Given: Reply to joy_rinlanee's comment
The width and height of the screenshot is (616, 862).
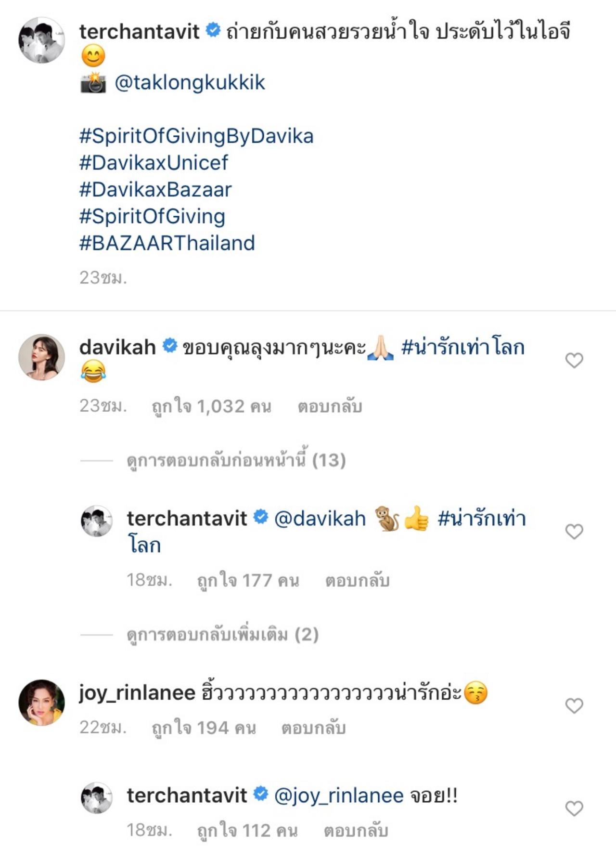Looking at the screenshot, I should [313, 728].
